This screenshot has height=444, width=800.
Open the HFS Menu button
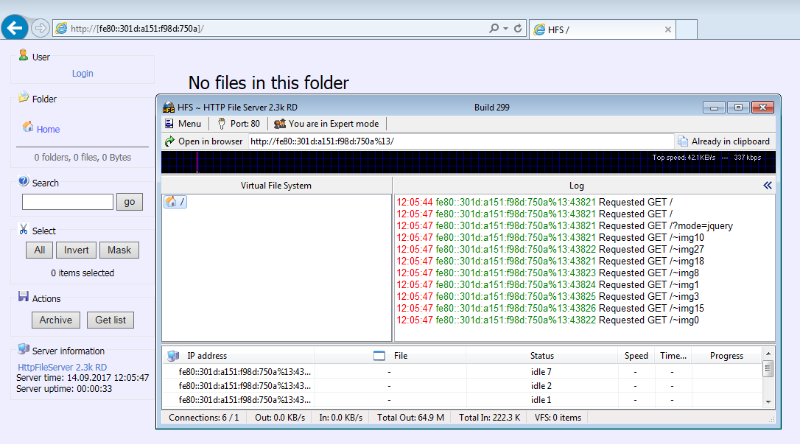183,124
